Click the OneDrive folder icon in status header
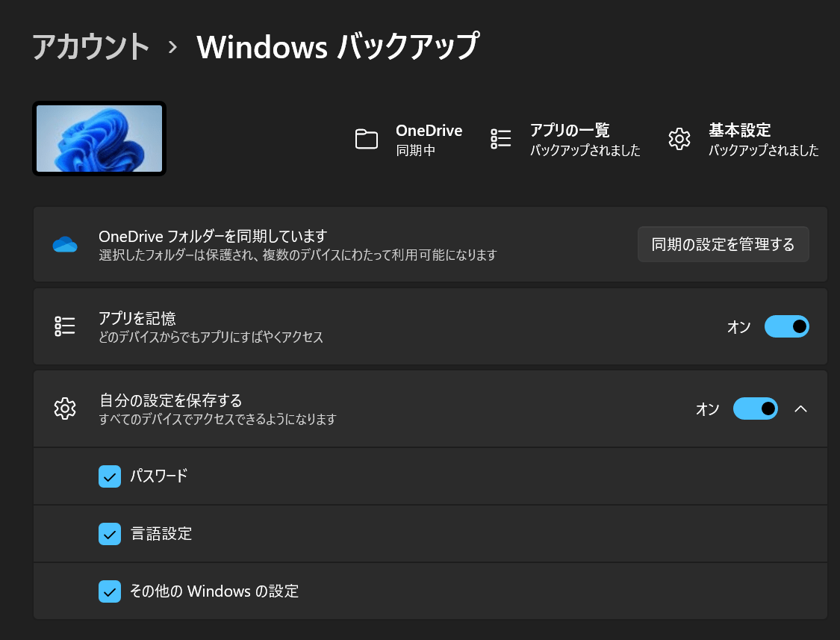This screenshot has width=840, height=640. tap(367, 140)
